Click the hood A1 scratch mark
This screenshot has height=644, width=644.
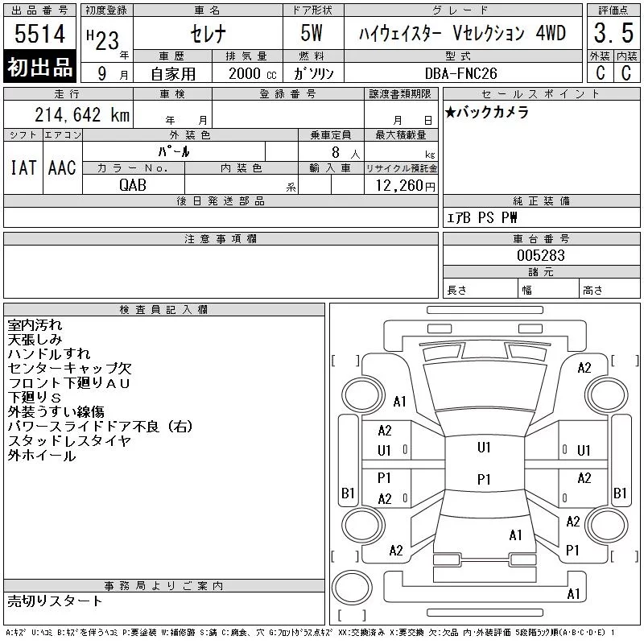click(399, 401)
